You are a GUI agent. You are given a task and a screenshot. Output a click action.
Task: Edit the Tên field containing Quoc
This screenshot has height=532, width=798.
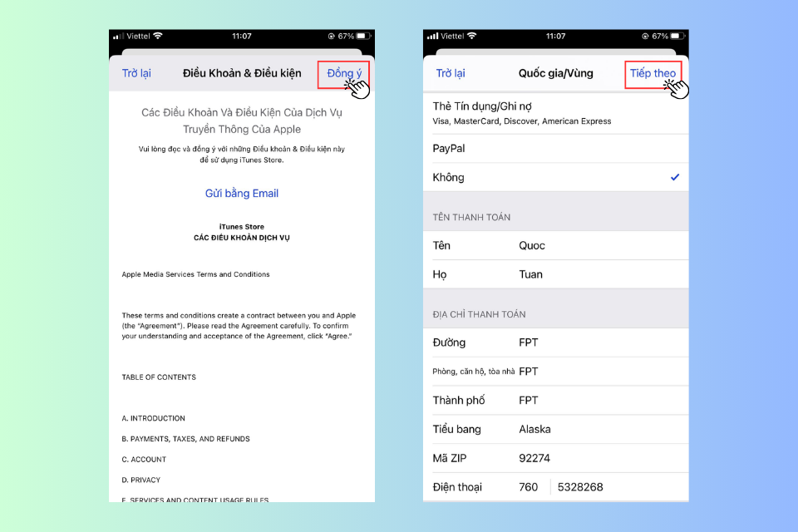pos(556,245)
